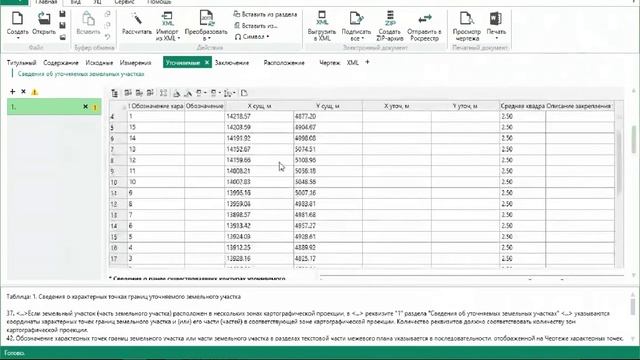
Task: Click the fourth table toolbar icon
Action: [x=150, y=93]
